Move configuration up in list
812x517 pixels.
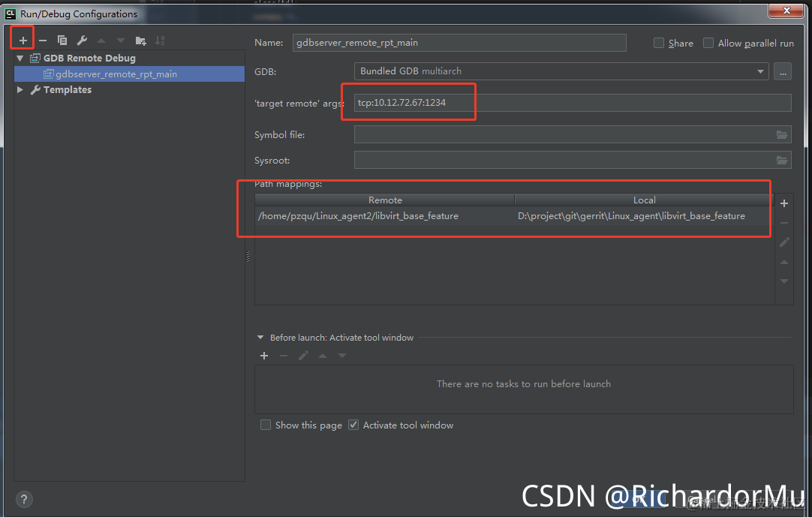101,40
